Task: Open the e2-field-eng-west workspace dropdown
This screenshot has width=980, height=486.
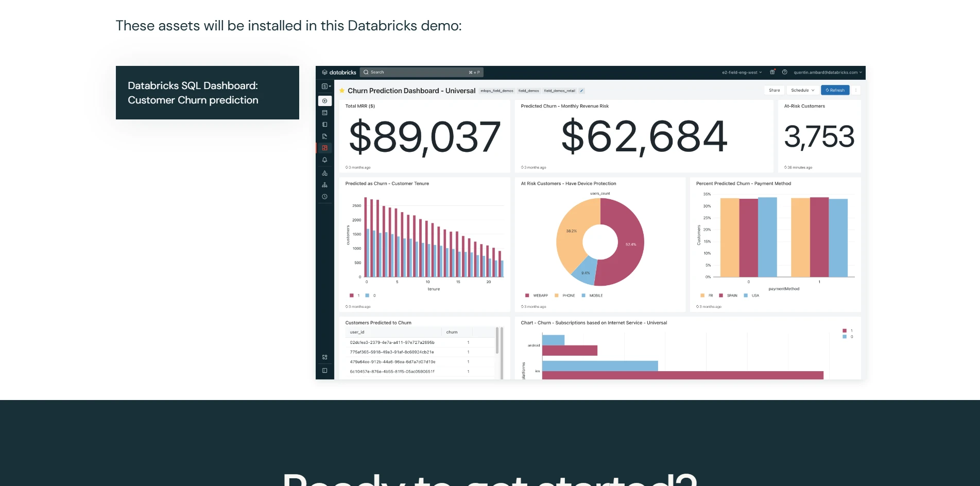Action: [742, 72]
